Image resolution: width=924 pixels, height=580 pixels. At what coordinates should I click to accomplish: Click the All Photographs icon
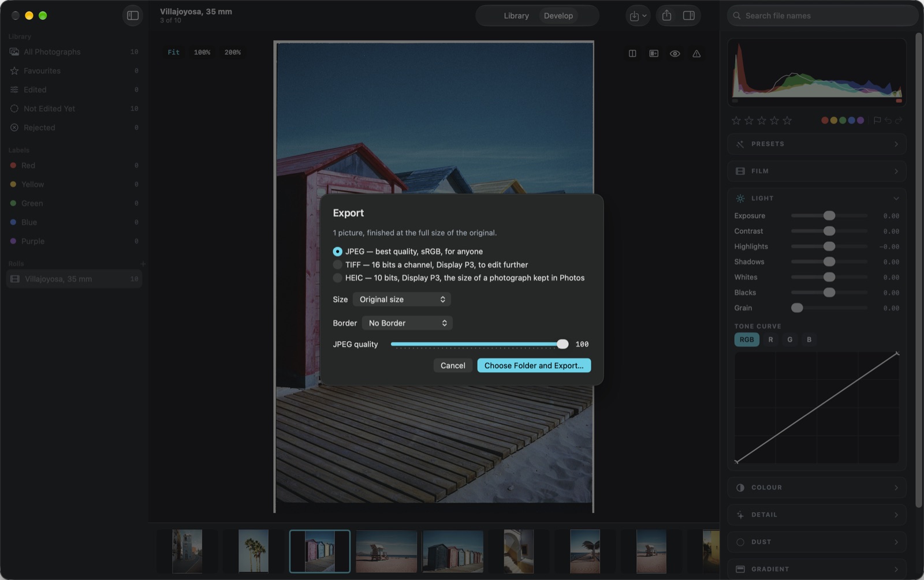pos(14,52)
